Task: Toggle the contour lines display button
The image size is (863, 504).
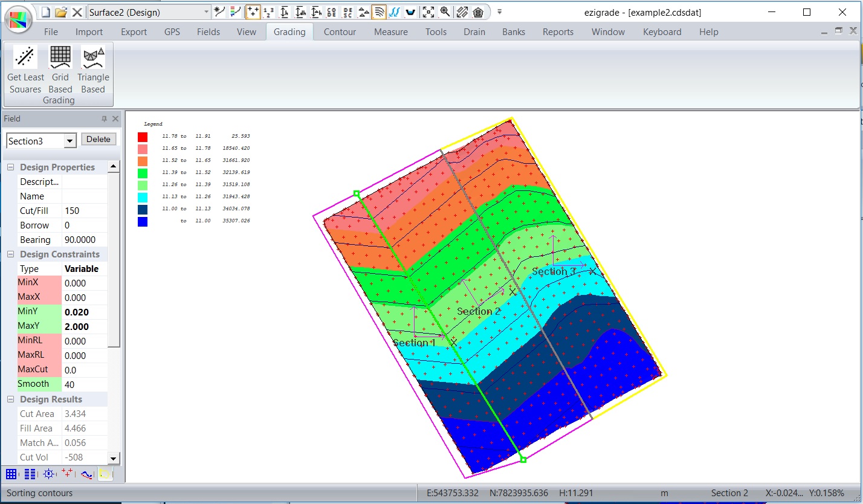Action: (379, 11)
